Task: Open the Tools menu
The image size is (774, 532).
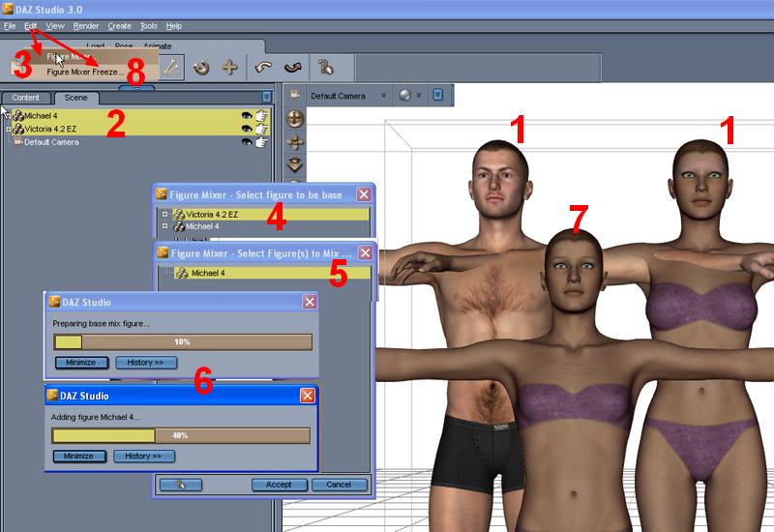Action: tap(149, 26)
